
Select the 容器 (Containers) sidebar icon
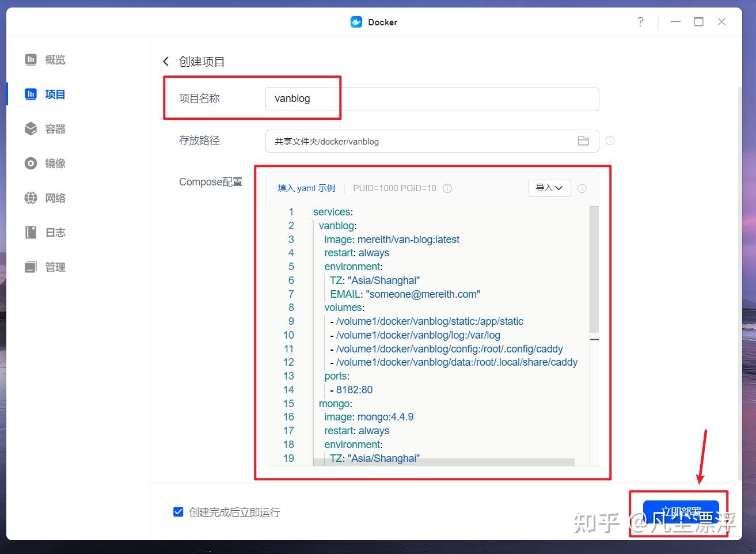click(30, 128)
